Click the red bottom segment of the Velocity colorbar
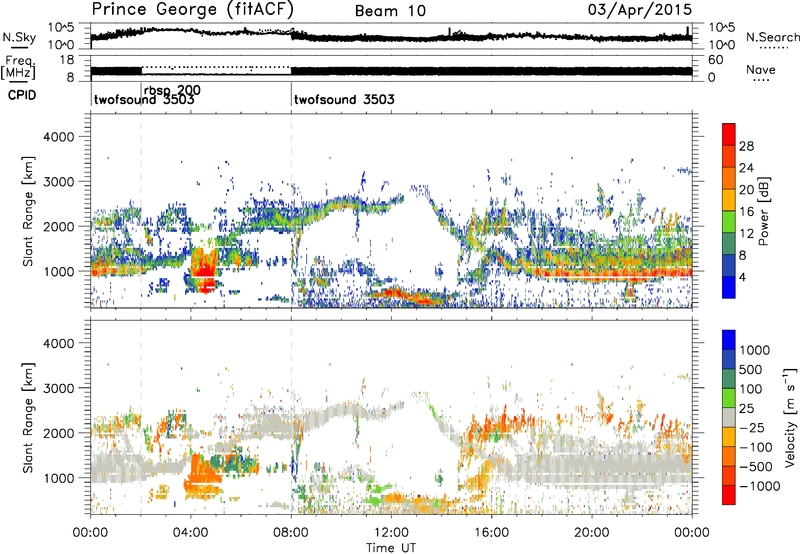 click(x=729, y=495)
